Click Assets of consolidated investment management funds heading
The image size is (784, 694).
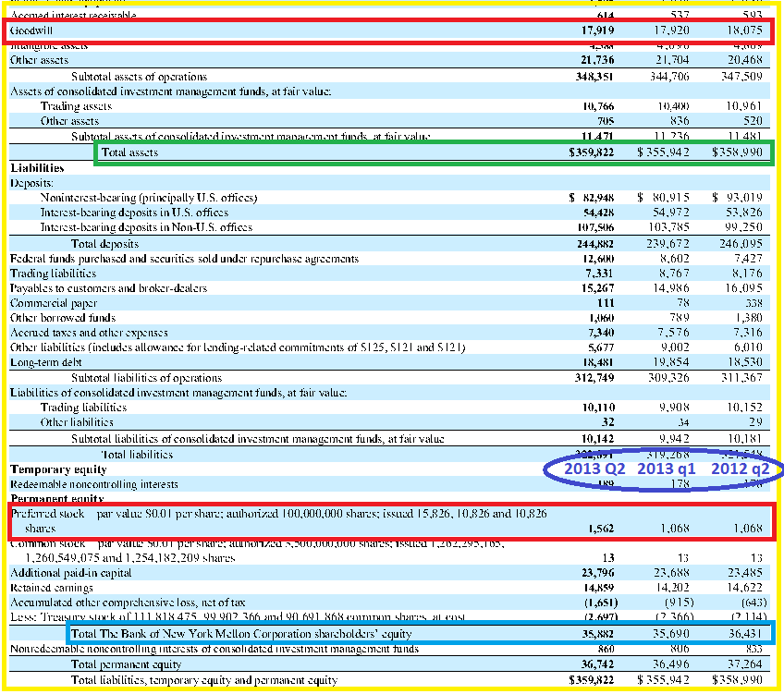[170, 91]
